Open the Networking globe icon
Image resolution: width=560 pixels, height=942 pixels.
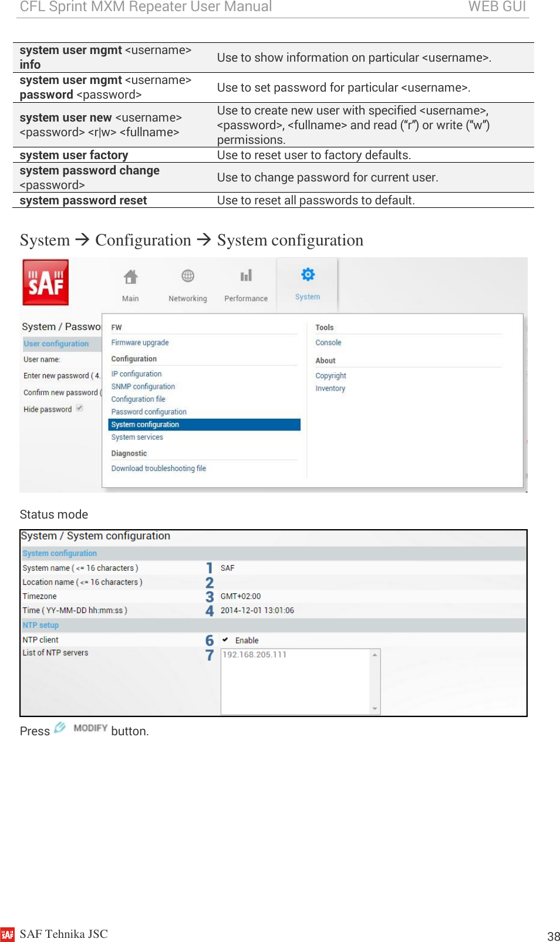[x=188, y=275]
